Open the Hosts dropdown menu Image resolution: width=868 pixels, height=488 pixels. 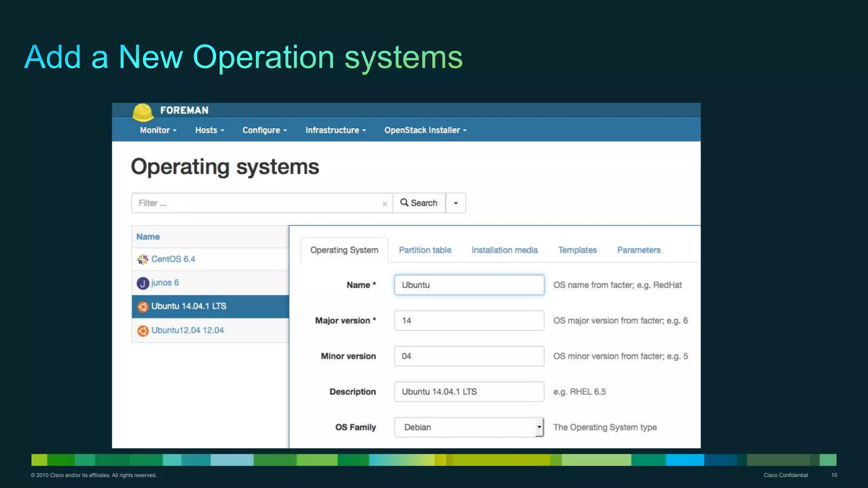pyautogui.click(x=209, y=130)
